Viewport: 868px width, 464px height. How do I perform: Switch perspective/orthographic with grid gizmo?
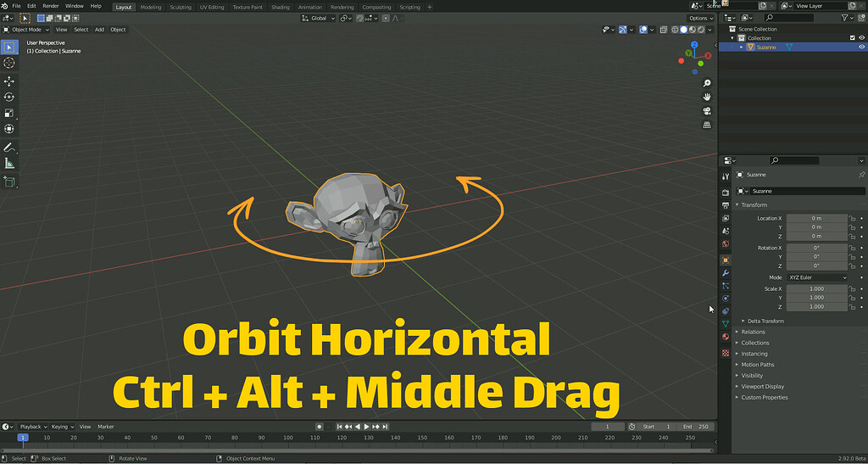tap(707, 126)
